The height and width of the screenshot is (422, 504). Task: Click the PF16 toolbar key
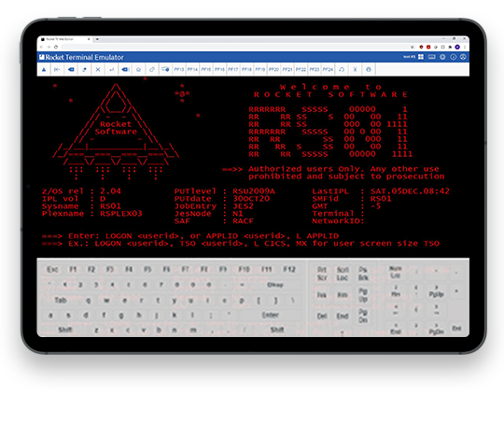[x=219, y=69]
